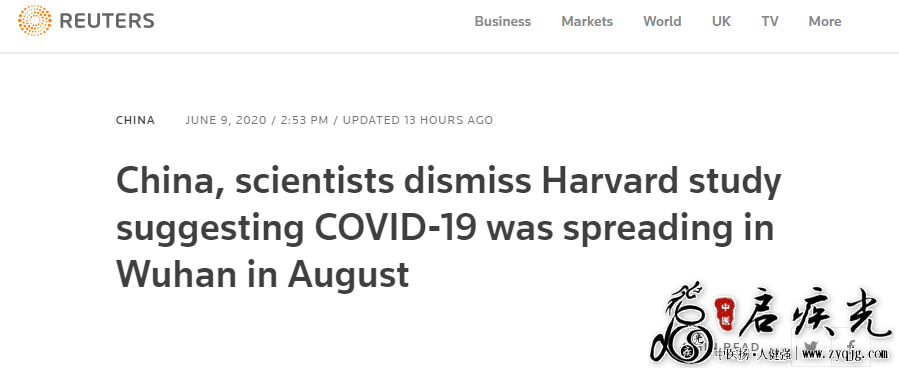The width and height of the screenshot is (899, 373).
Task: Click the REUTERS wordmark text
Action: pos(107,21)
